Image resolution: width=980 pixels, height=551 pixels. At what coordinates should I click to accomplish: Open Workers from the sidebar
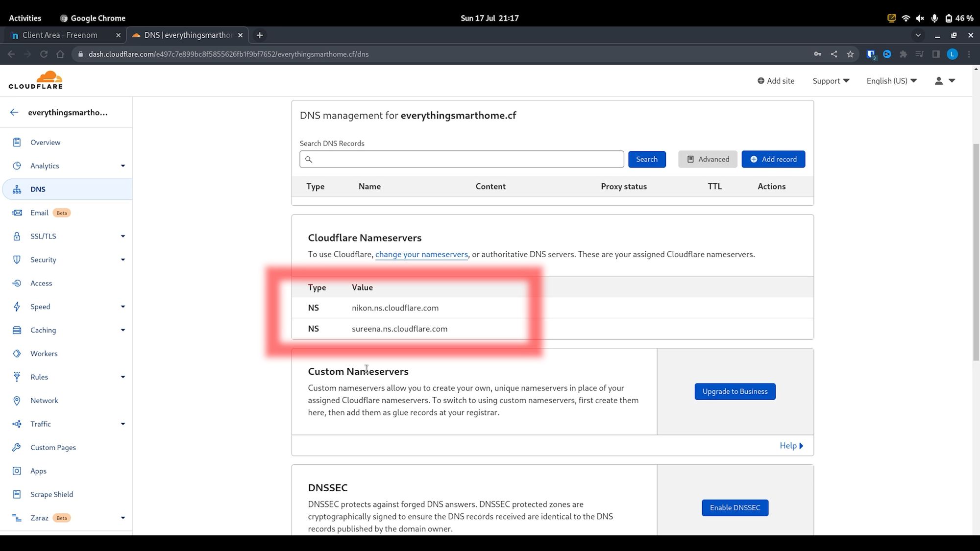coord(44,354)
